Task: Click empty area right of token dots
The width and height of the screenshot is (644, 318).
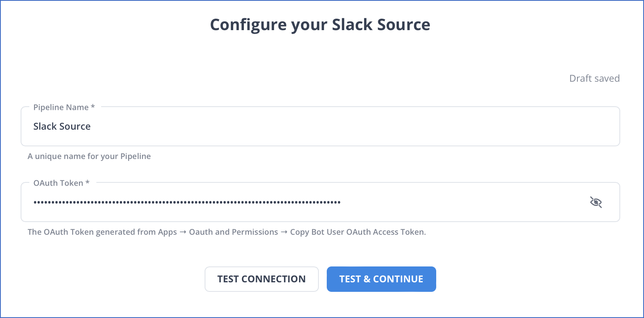Action: [x=464, y=202]
